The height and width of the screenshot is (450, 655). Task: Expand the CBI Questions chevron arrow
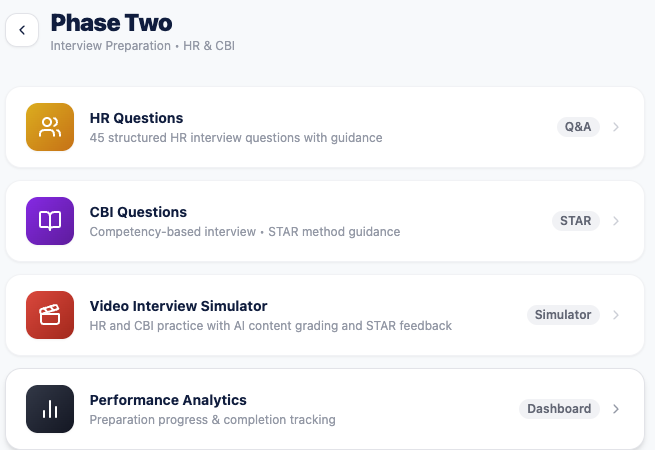click(x=616, y=221)
